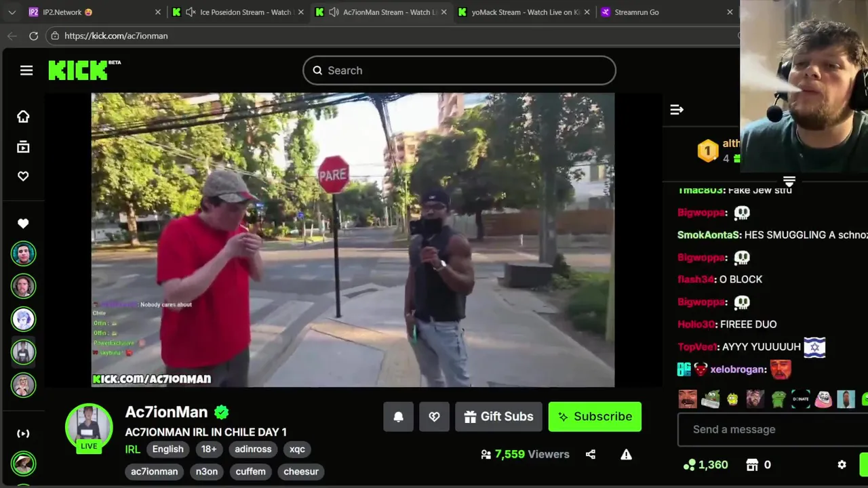
Task: Click the cheesur tag
Action: pos(301,472)
